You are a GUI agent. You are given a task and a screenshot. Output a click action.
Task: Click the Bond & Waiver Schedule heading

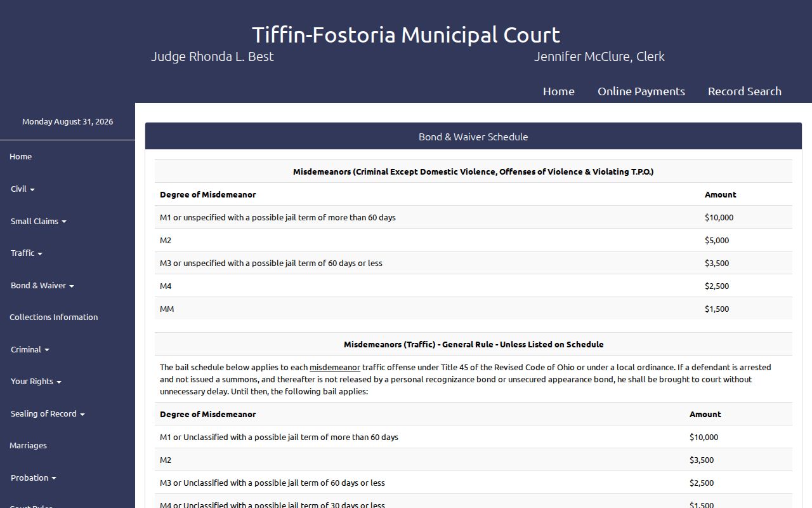pos(473,137)
